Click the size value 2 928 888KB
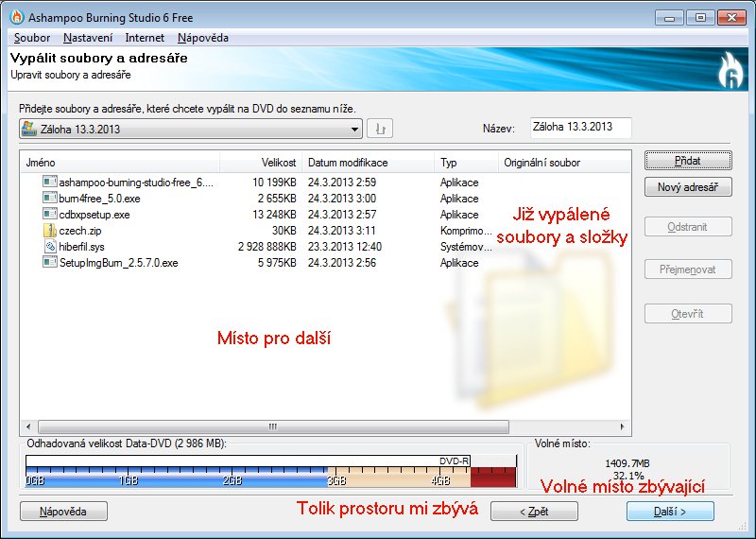The height and width of the screenshot is (539, 756). click(x=267, y=247)
